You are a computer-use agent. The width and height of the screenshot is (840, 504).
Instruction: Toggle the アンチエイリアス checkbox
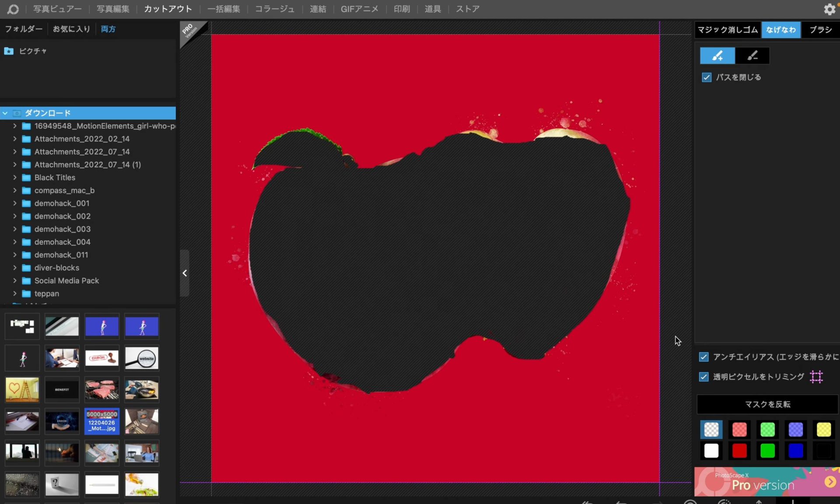click(703, 357)
